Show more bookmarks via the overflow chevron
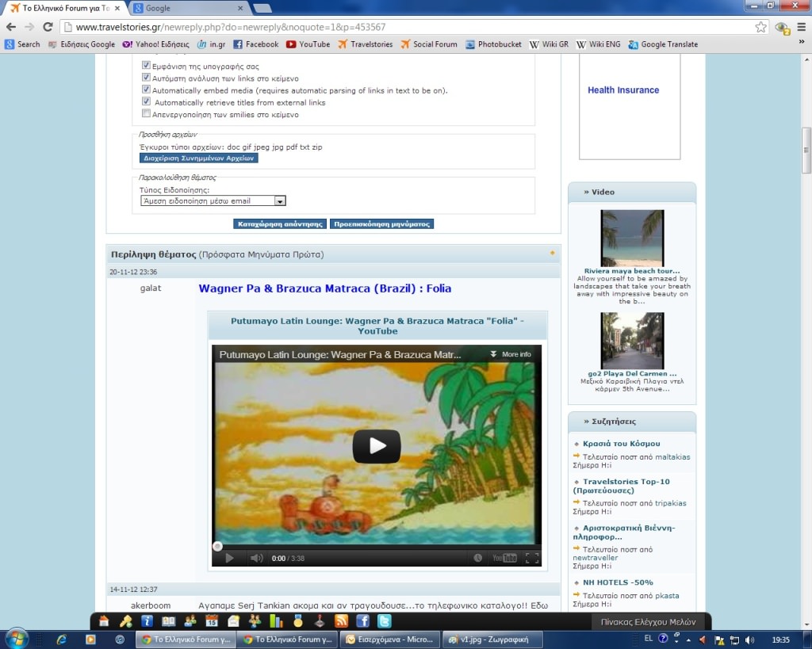This screenshot has height=649, width=812. [x=802, y=42]
